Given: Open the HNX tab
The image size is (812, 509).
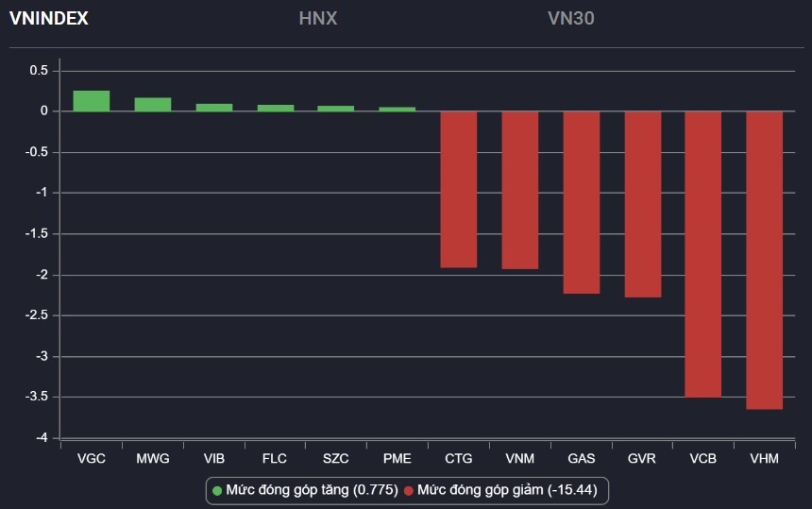Looking at the screenshot, I should point(317,19).
